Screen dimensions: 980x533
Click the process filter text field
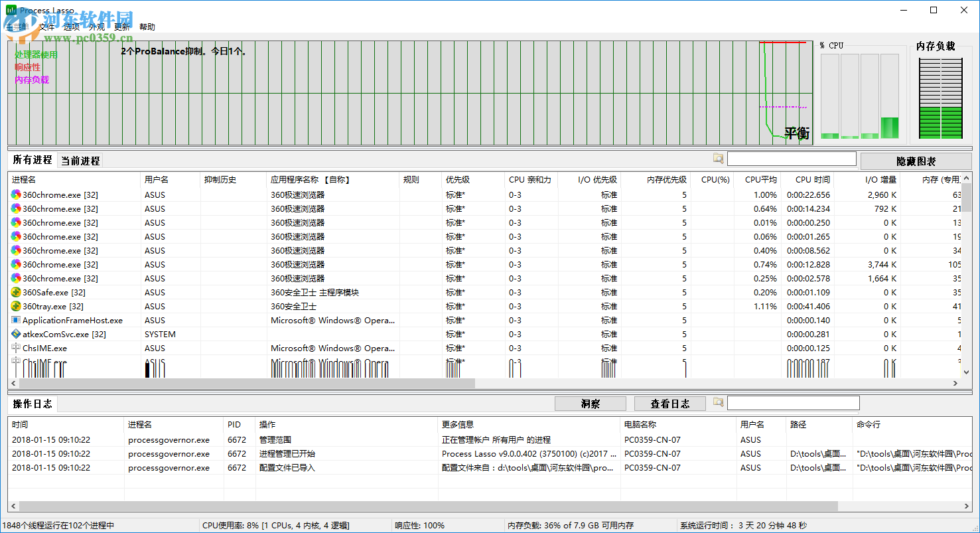click(x=791, y=159)
